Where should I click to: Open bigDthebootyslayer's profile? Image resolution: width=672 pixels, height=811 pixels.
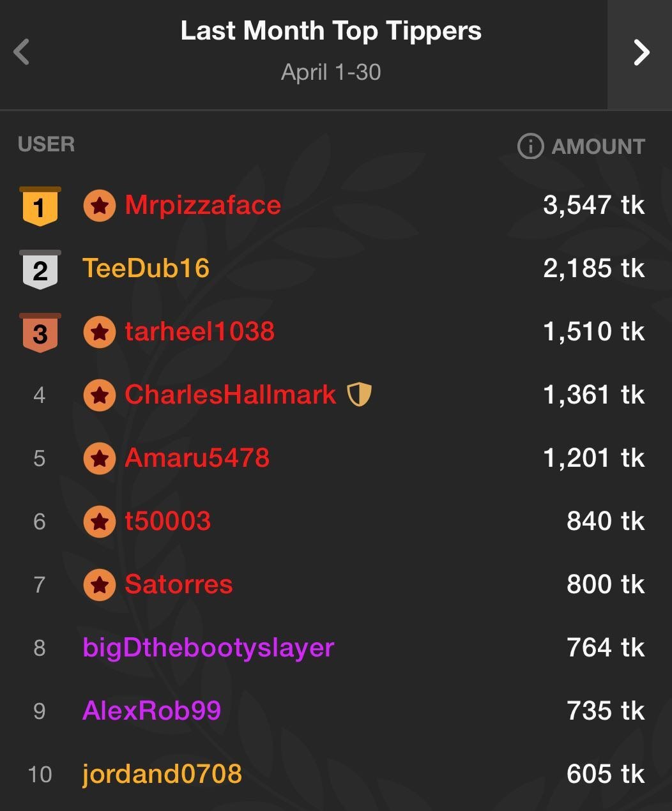208,648
